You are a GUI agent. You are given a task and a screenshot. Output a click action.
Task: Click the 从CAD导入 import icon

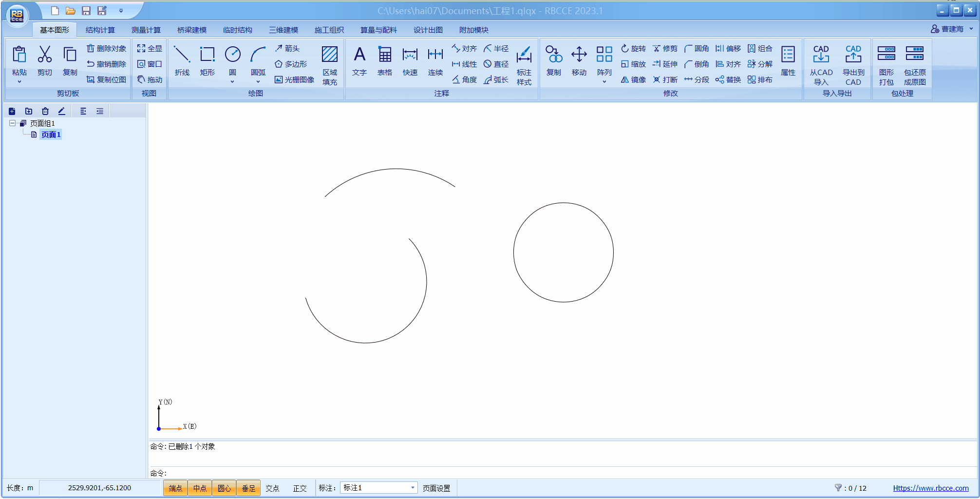point(821,65)
